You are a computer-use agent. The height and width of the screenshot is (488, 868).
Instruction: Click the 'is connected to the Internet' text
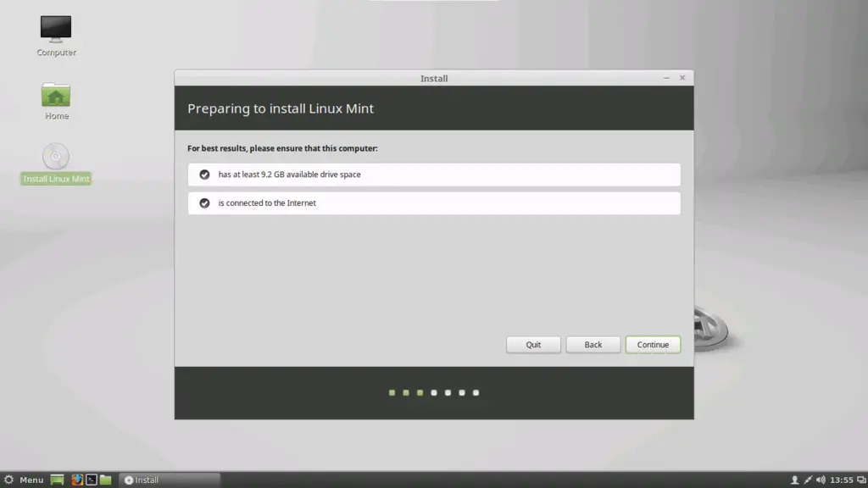(x=267, y=203)
